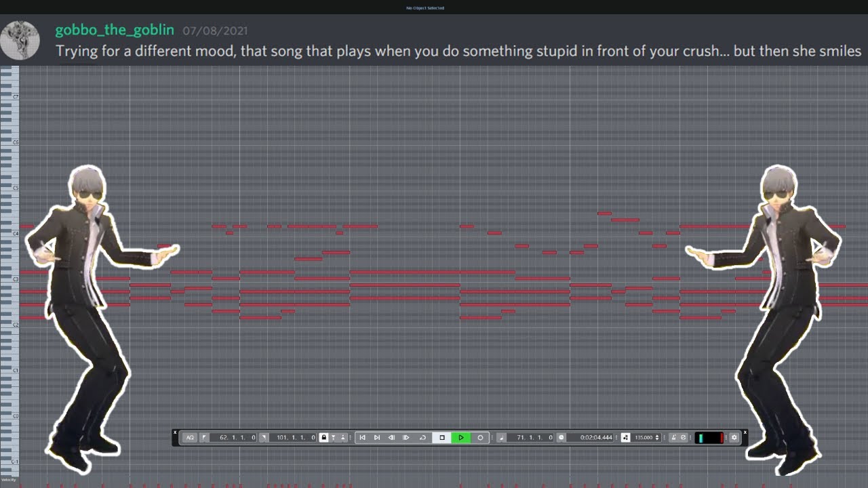Enable the punch-in button

pos(333,437)
